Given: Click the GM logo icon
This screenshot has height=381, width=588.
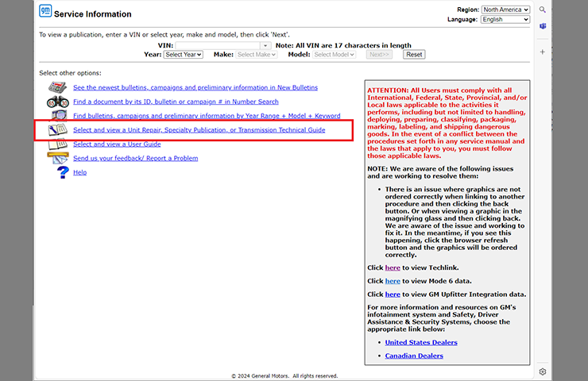Looking at the screenshot, I should tap(45, 10).
